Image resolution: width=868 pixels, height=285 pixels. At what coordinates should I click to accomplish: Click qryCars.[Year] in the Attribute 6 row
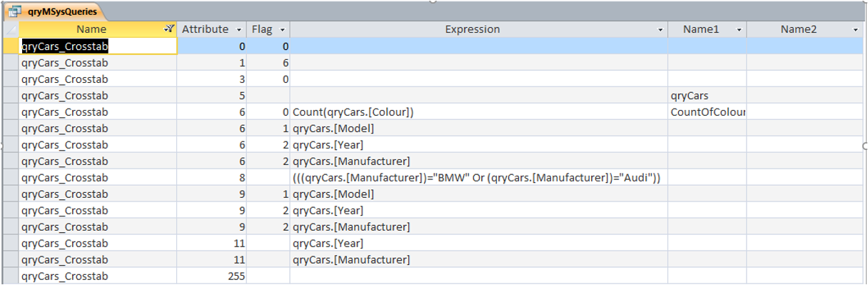[x=479, y=145]
